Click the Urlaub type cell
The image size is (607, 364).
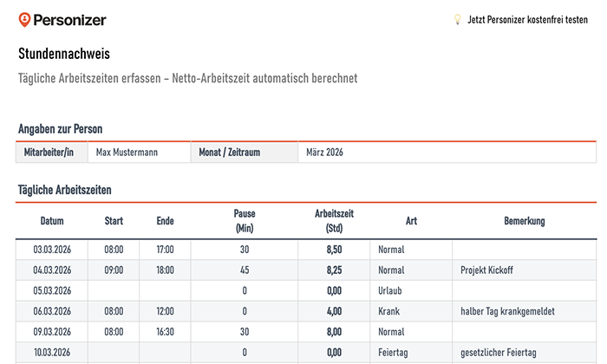[x=411, y=290]
